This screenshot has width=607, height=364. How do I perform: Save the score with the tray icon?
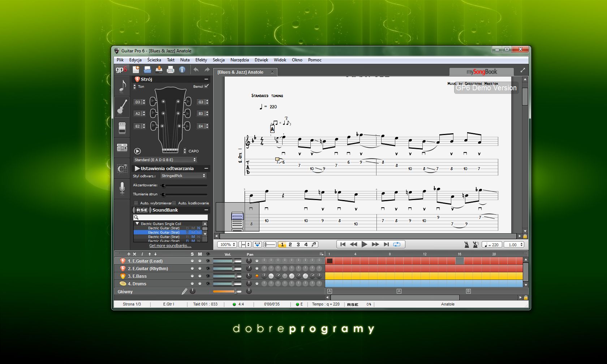click(x=159, y=69)
